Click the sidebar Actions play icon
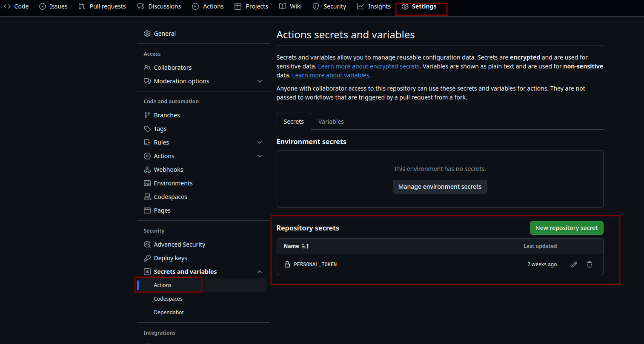This screenshot has height=344, width=644. tap(147, 156)
